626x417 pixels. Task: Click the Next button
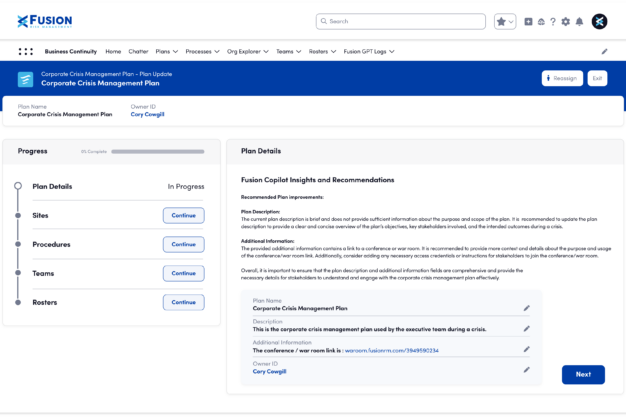pyautogui.click(x=583, y=375)
